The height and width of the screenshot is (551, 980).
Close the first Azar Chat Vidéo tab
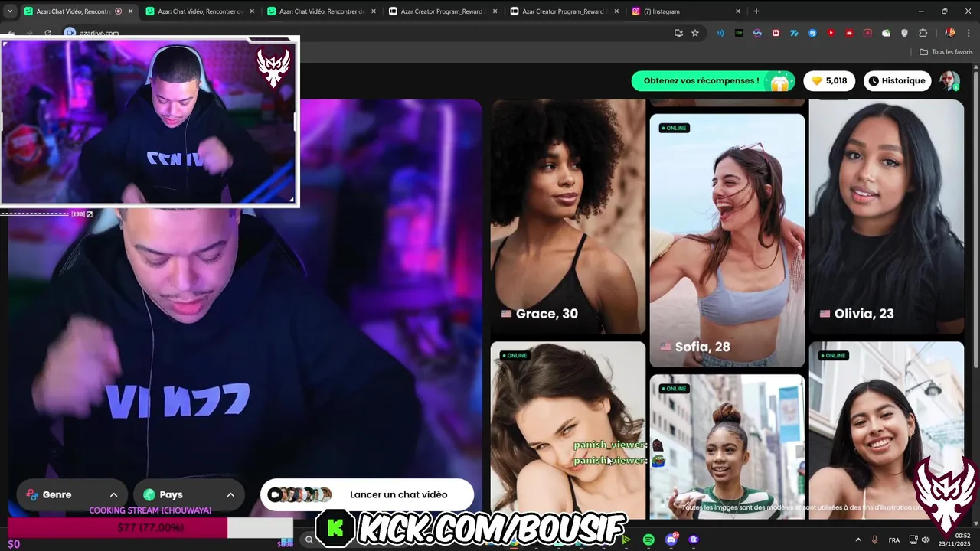[131, 11]
